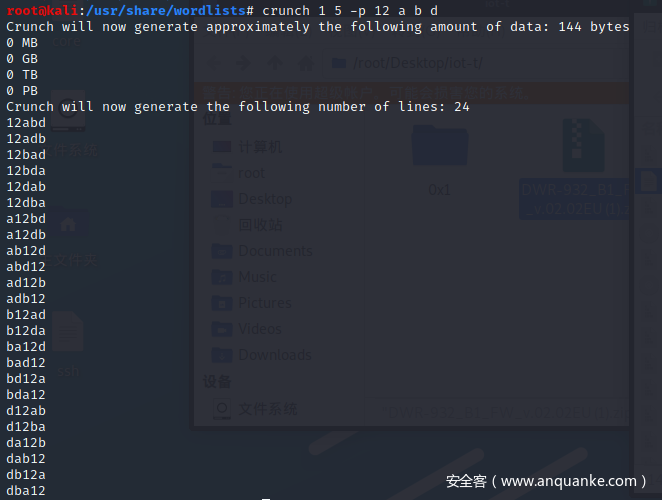The width and height of the screenshot is (662, 500).
Task: Select output line b12ad
Action: 26,315
